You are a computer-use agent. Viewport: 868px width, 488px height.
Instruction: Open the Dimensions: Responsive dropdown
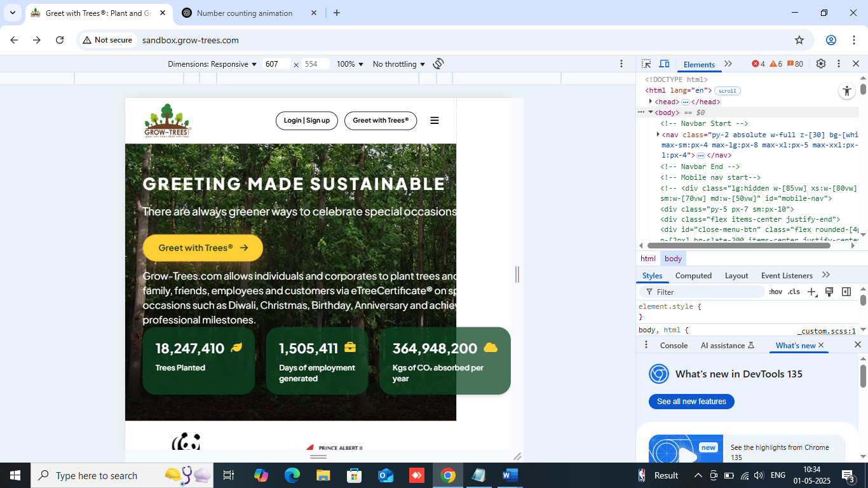coord(212,64)
